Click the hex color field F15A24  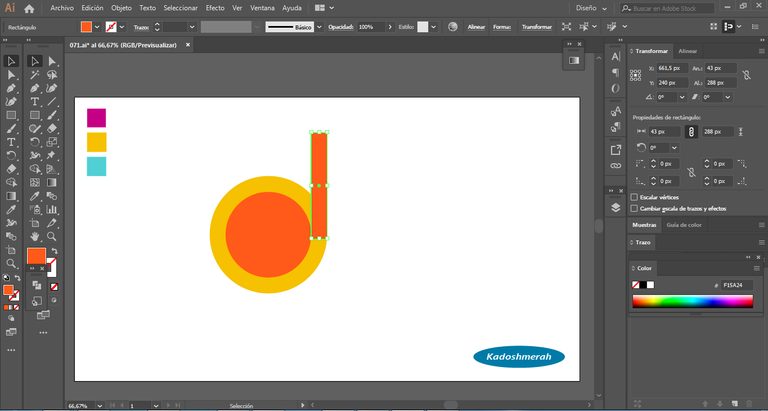pyautogui.click(x=736, y=285)
